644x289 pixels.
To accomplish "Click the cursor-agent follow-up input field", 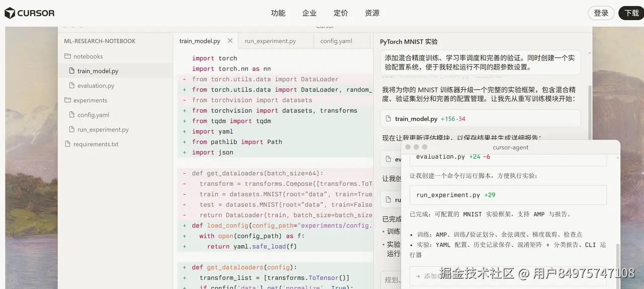I will coord(508,276).
